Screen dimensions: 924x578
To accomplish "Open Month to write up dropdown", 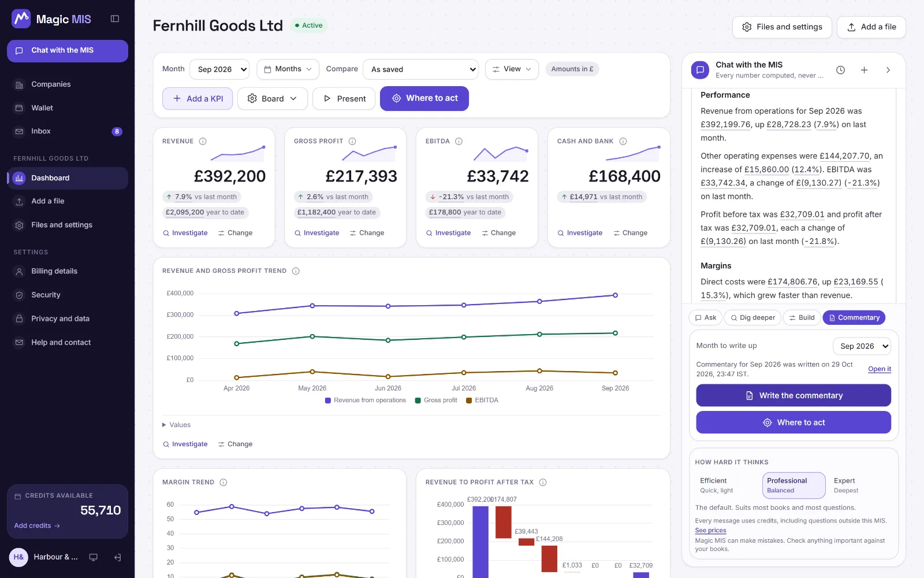I will click(862, 346).
